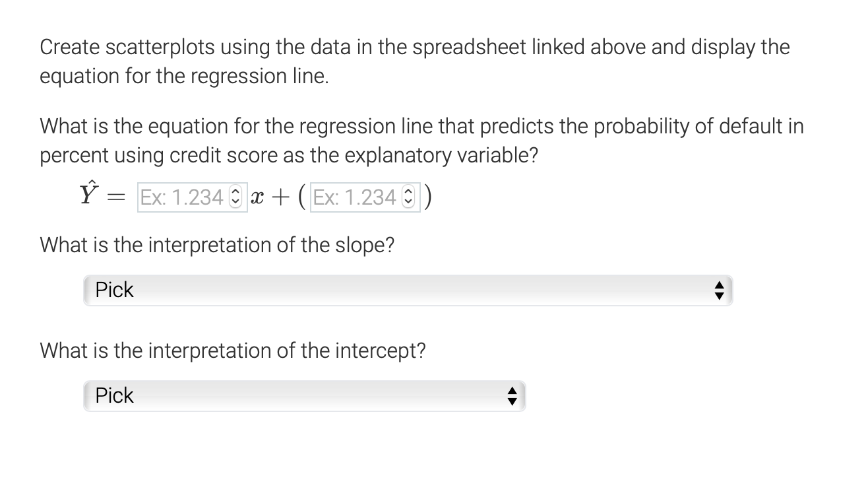Click the slope coefficient input field
Viewport: 868px width, 478px height.
(x=192, y=197)
